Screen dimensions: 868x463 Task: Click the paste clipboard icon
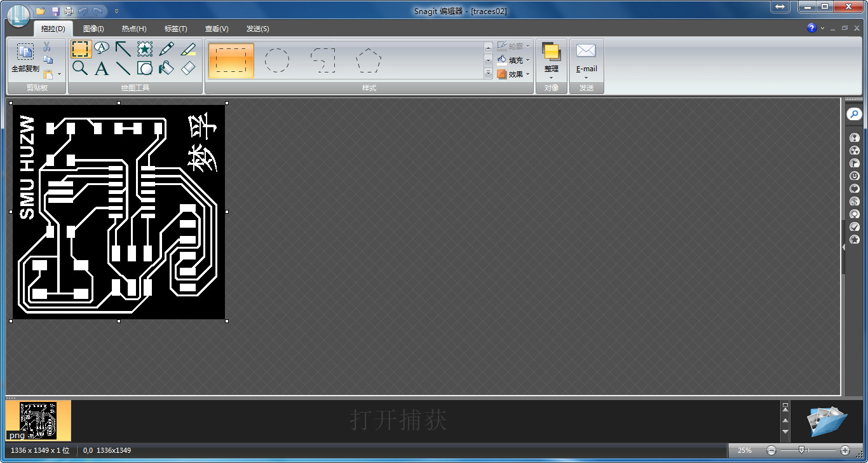(48, 74)
